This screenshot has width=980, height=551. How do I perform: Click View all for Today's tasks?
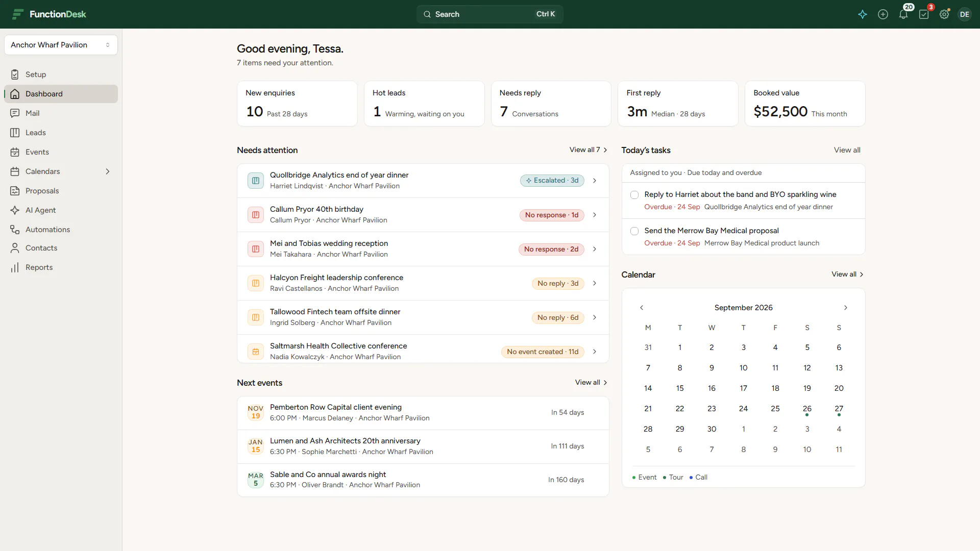click(847, 150)
